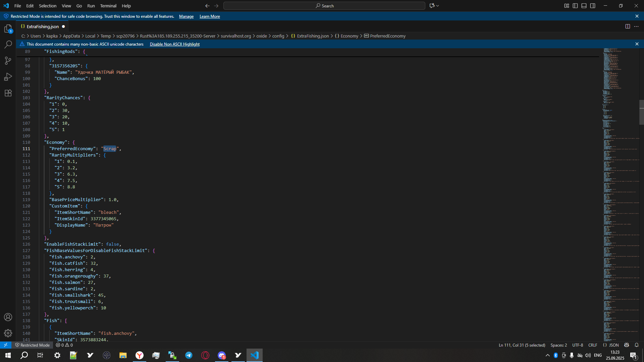
Task: Toggle the bottom panel layout button
Action: pos(584,6)
